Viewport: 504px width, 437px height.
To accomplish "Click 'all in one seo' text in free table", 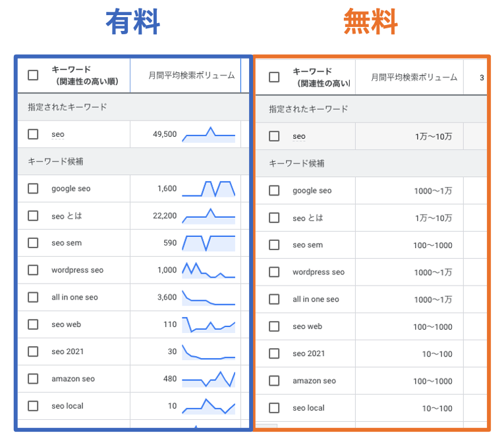I will click(316, 299).
